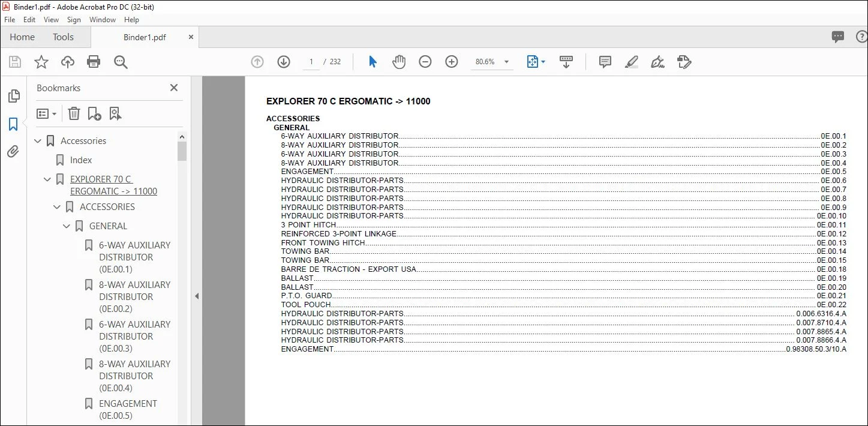Collapse the navigation pane using the divider arrow
Viewport: 868px width, 426px height.
(196, 296)
